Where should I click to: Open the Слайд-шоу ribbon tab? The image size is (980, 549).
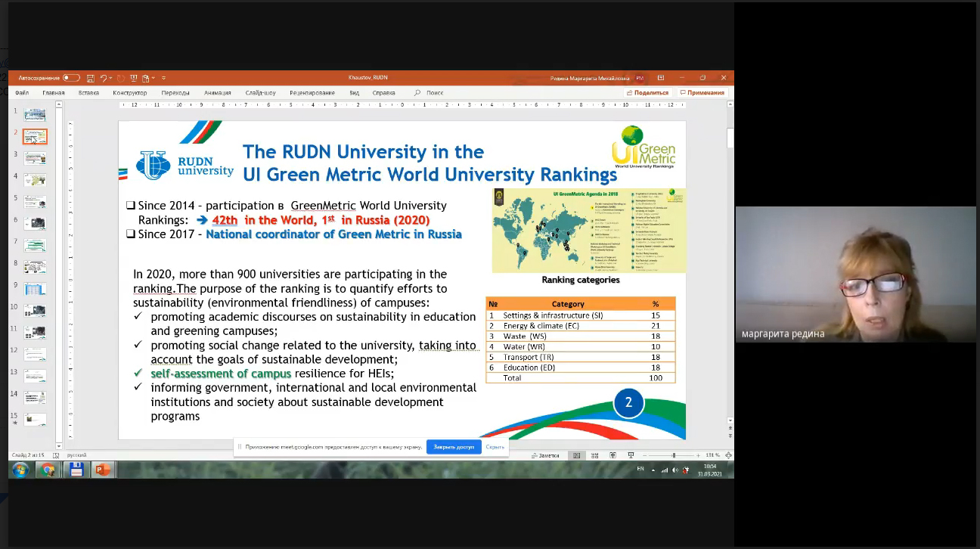(x=261, y=93)
